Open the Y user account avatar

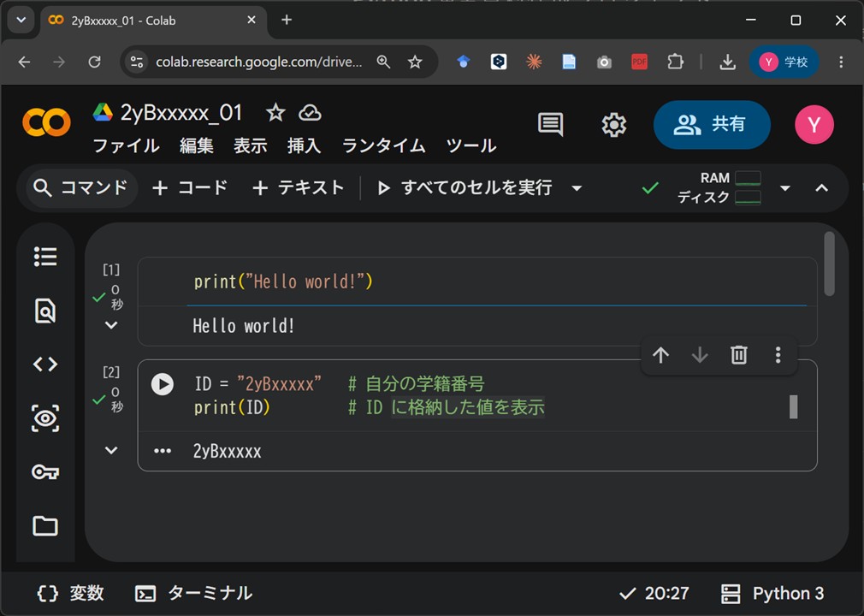tap(814, 125)
